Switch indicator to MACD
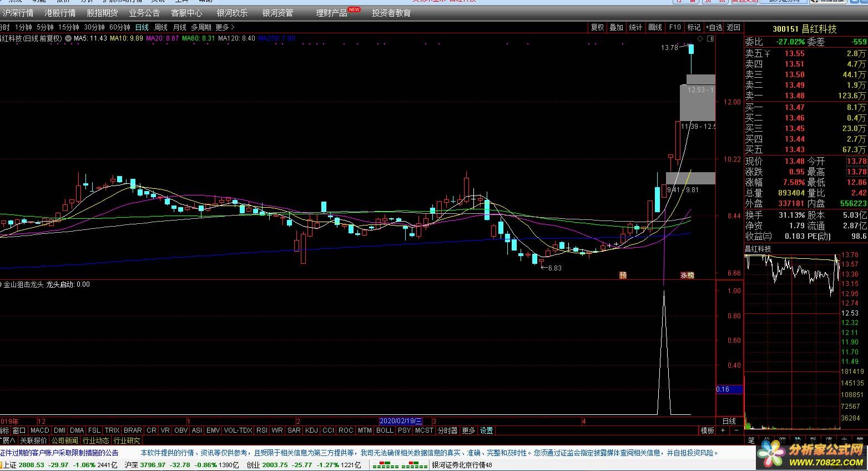The height and width of the screenshot is (471, 868). (40, 430)
